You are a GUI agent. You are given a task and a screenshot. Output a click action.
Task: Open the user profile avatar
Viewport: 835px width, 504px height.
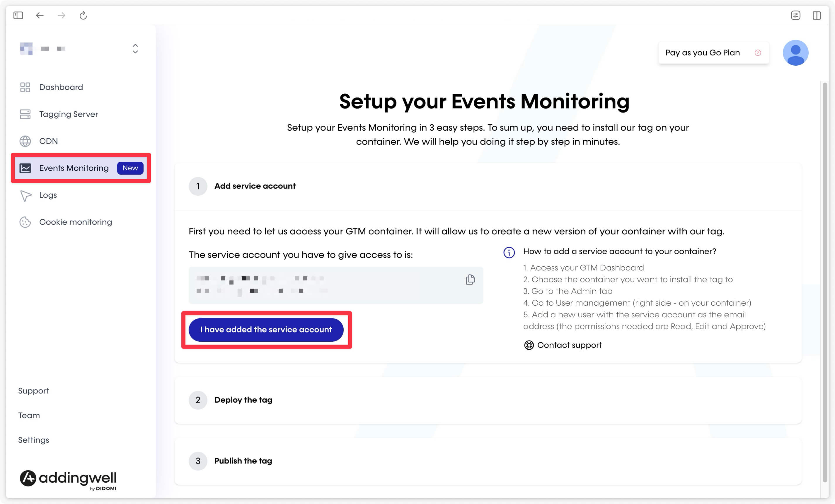tap(795, 52)
